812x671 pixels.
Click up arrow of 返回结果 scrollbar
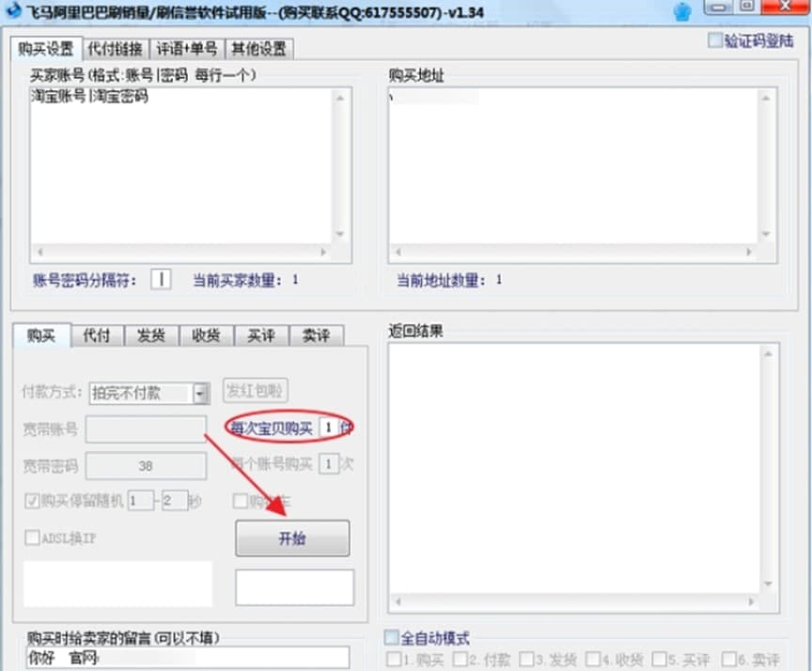tap(768, 354)
